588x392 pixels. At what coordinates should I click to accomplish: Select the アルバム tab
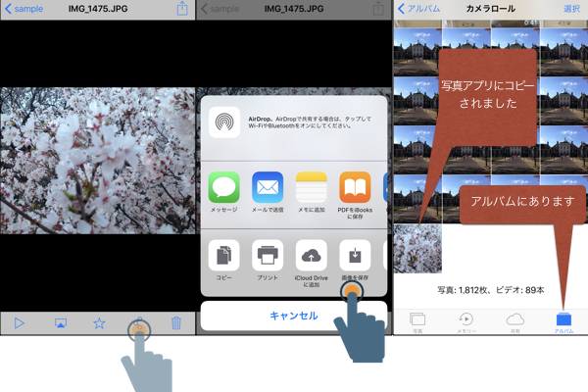click(x=563, y=323)
